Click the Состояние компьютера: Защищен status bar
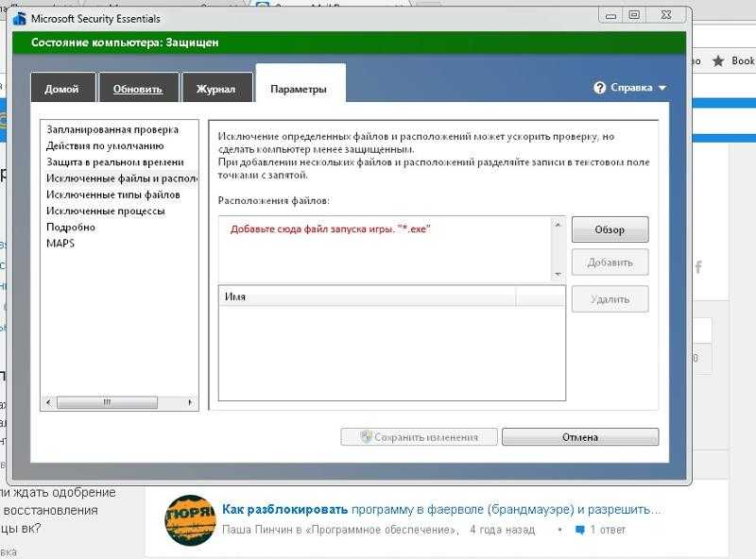The width and height of the screenshot is (756, 559). click(x=349, y=42)
